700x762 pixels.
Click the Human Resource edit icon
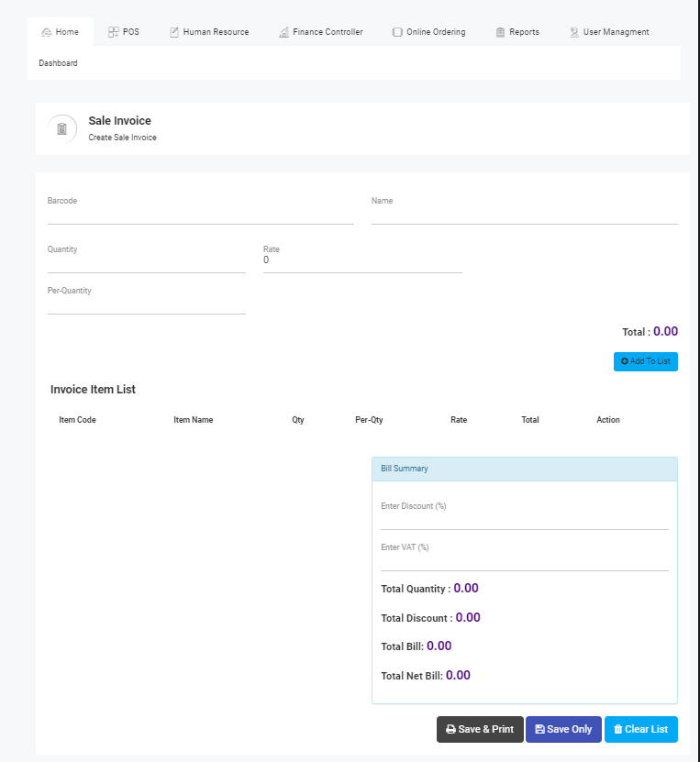point(174,32)
